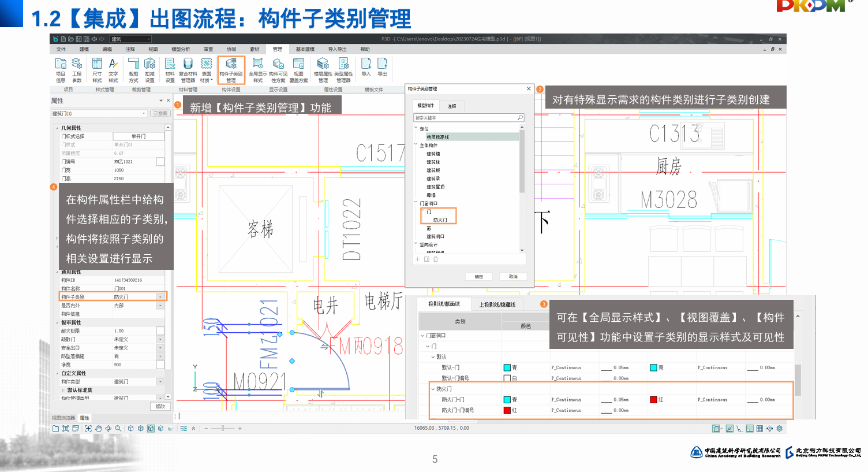This screenshot has width=868, height=472.
Task: Toggle checkbox beside 净宽 value
Action: (x=160, y=365)
